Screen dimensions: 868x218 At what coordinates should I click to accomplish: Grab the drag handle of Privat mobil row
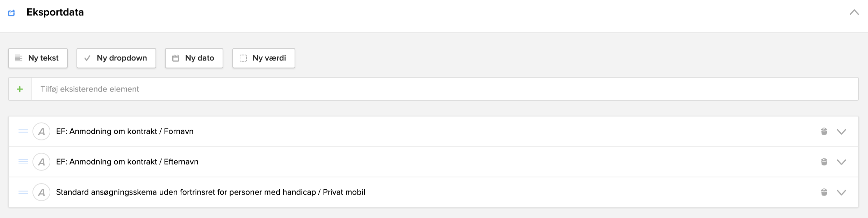point(23,192)
